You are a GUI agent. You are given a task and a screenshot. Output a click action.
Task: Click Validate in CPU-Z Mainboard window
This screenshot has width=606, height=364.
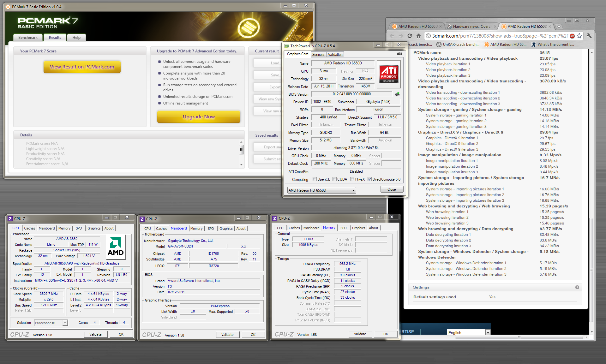[x=227, y=335]
